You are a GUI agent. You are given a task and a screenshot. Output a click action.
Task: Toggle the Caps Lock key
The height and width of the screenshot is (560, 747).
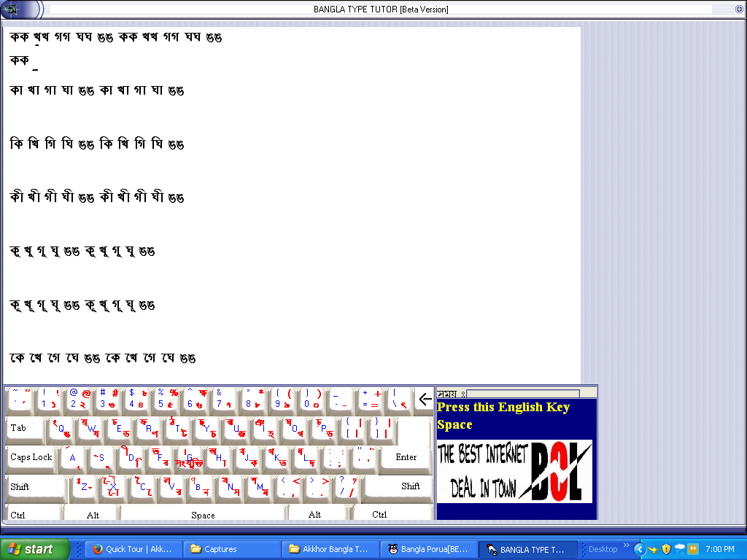(31, 457)
